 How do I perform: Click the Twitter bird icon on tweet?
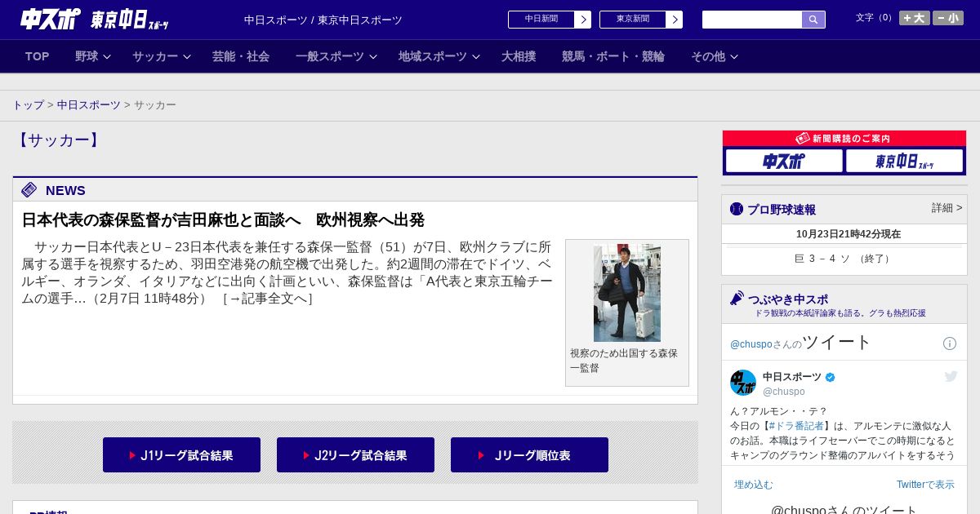tap(951, 376)
